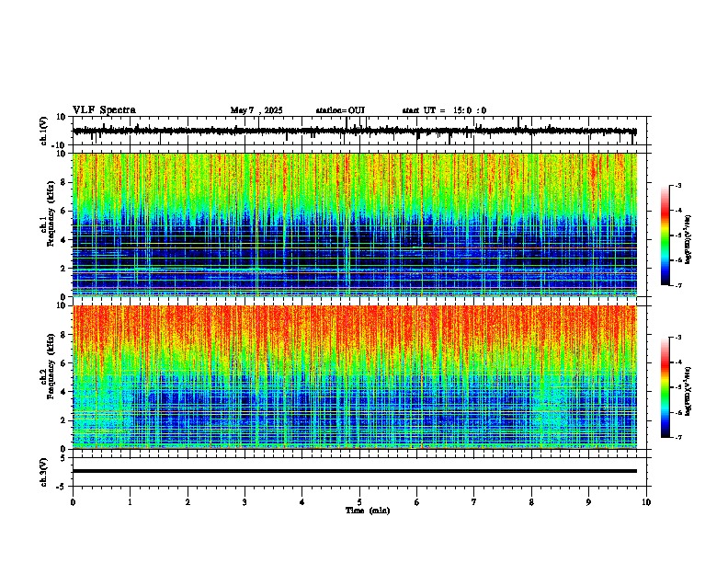
Task: Click the thick black ch.3 signal line
Action: (x=355, y=471)
